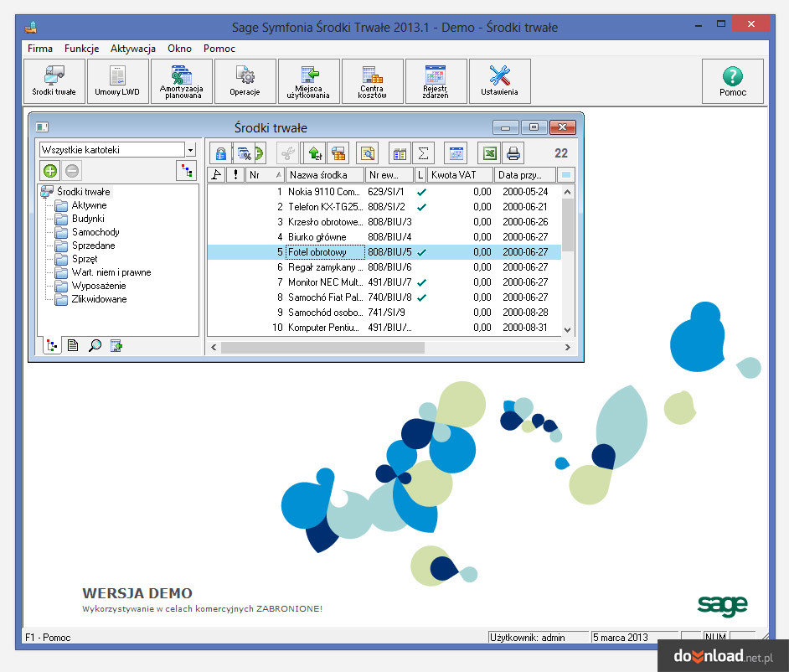Select the Wyposażenie folder
789x672 pixels.
click(x=99, y=286)
